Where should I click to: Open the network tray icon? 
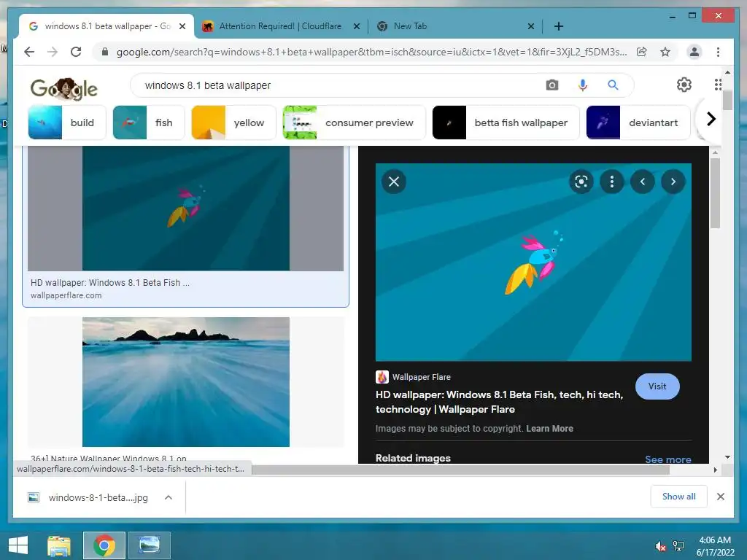point(678,546)
